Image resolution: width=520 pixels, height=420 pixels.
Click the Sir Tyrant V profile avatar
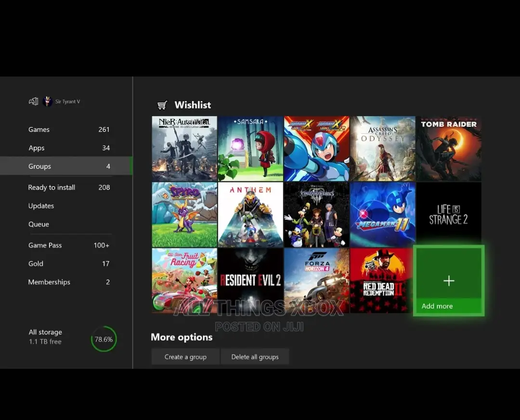[x=47, y=102]
